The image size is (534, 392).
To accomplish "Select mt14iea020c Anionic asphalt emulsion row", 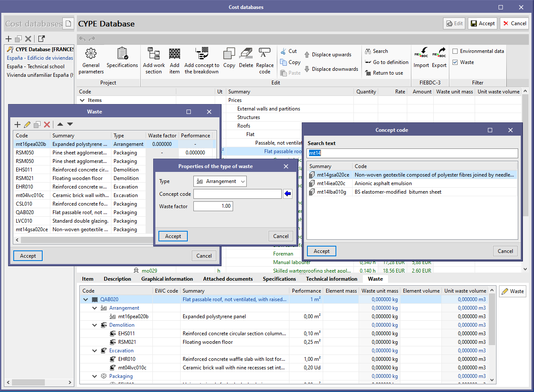I will point(412,183).
